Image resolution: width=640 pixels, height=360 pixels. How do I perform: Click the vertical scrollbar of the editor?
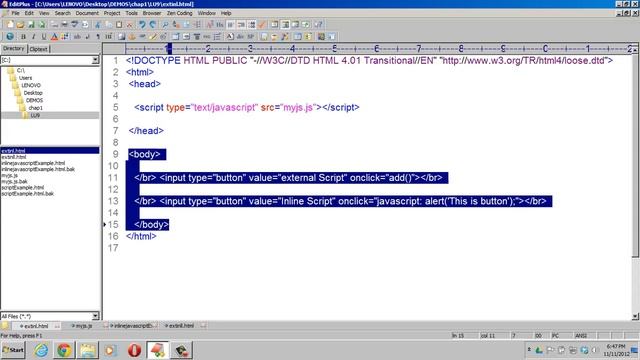pos(635,184)
